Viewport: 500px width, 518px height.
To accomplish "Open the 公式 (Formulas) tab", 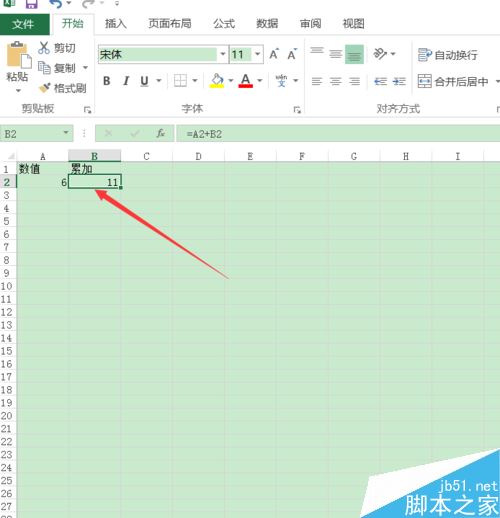I will click(224, 24).
